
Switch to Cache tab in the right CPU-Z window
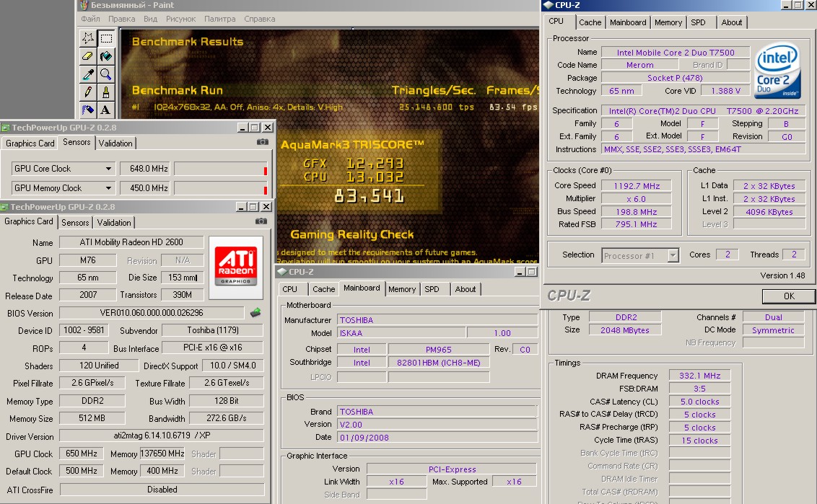[x=590, y=22]
